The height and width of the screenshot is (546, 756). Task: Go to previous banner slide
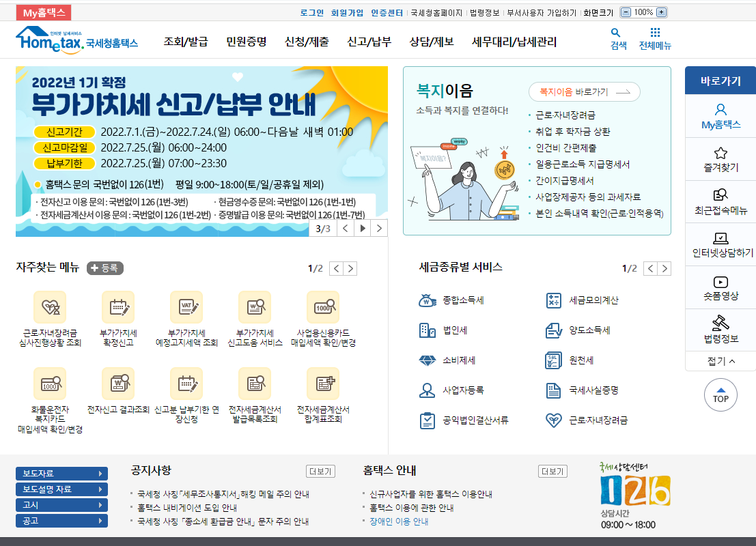pos(345,229)
